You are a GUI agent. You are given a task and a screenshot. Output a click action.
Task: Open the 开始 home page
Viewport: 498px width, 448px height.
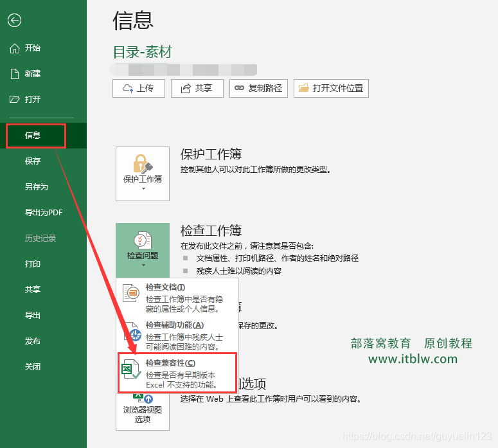click(x=32, y=48)
